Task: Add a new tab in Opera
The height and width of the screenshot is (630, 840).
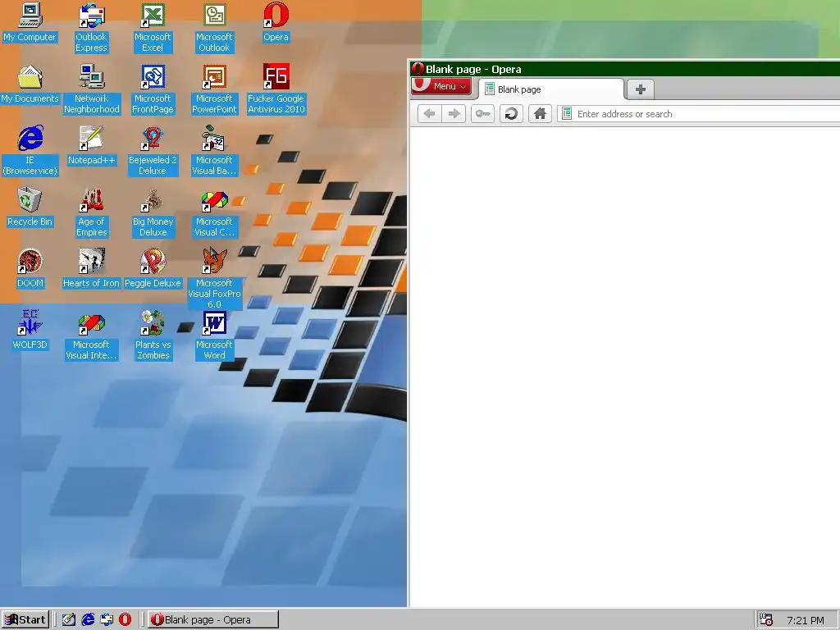Action: pos(640,89)
